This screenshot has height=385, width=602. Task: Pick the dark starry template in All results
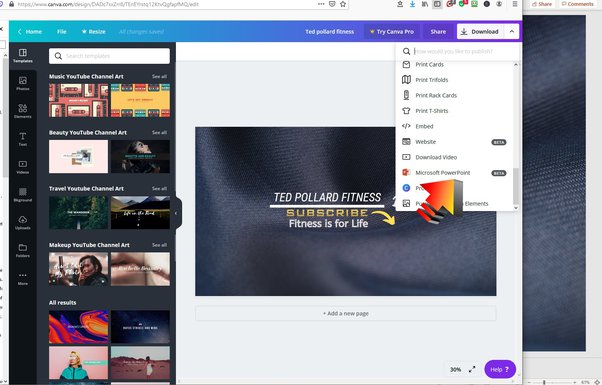[140, 327]
